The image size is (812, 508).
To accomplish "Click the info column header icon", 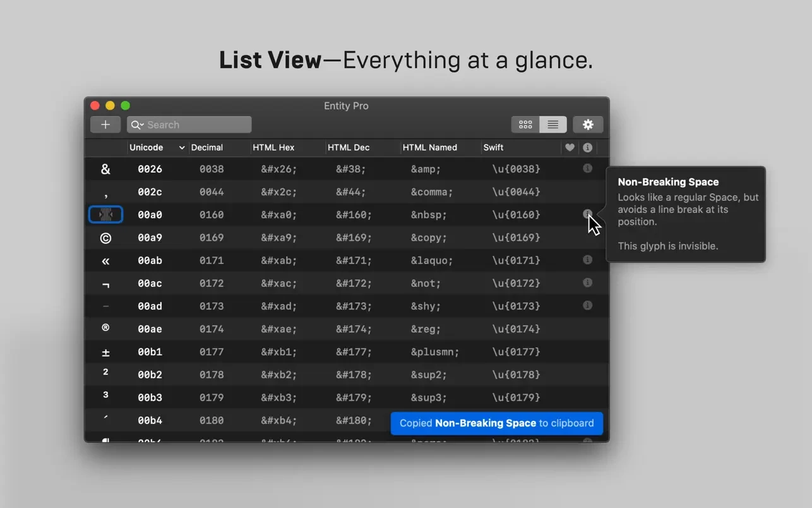I will pos(588,147).
